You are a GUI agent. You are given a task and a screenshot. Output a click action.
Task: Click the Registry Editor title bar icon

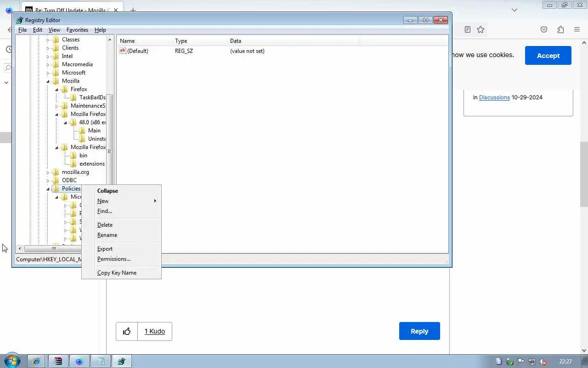pos(19,20)
